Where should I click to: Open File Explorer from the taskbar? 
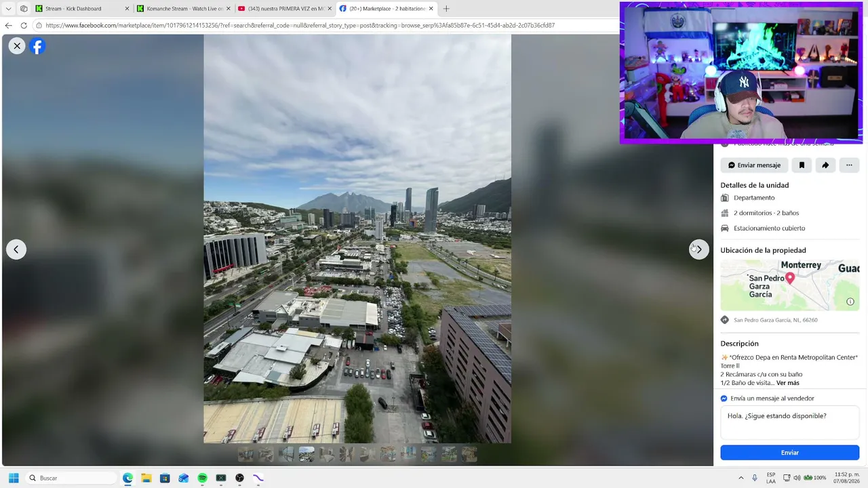(146, 478)
